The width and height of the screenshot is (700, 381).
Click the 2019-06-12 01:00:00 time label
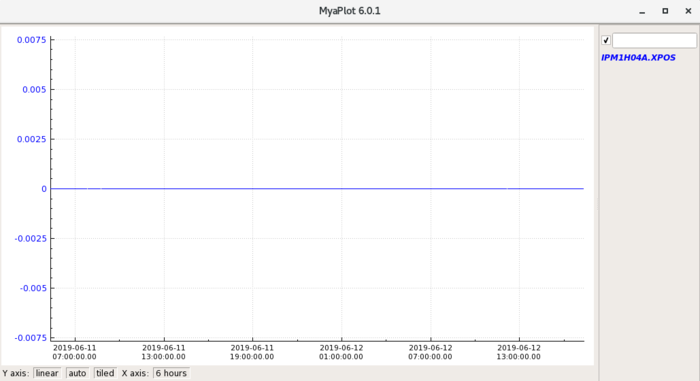pos(341,352)
